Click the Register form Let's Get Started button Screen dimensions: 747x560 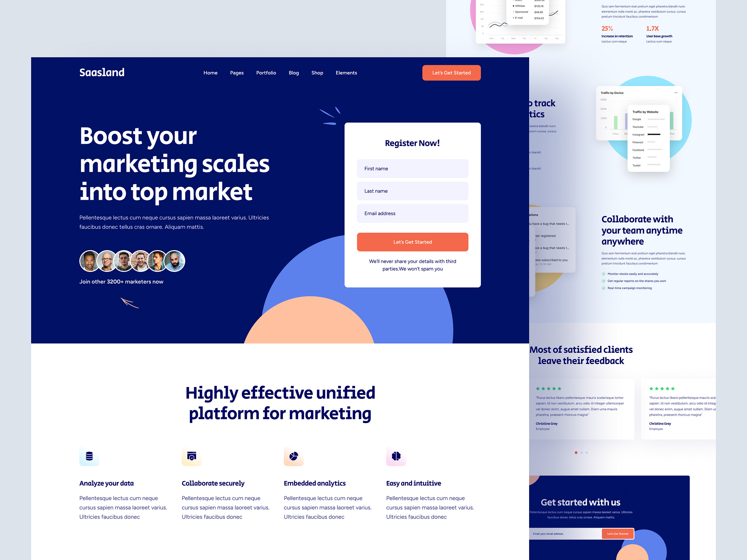tap(412, 242)
